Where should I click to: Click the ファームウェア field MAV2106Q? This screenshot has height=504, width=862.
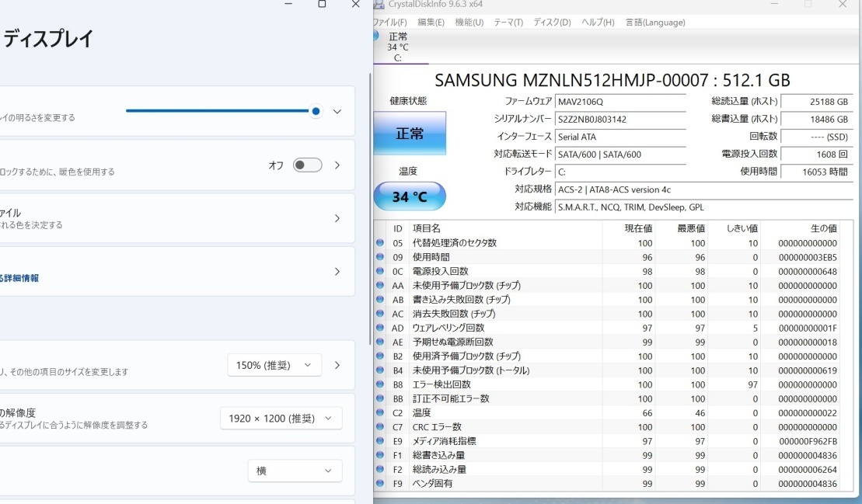click(621, 102)
